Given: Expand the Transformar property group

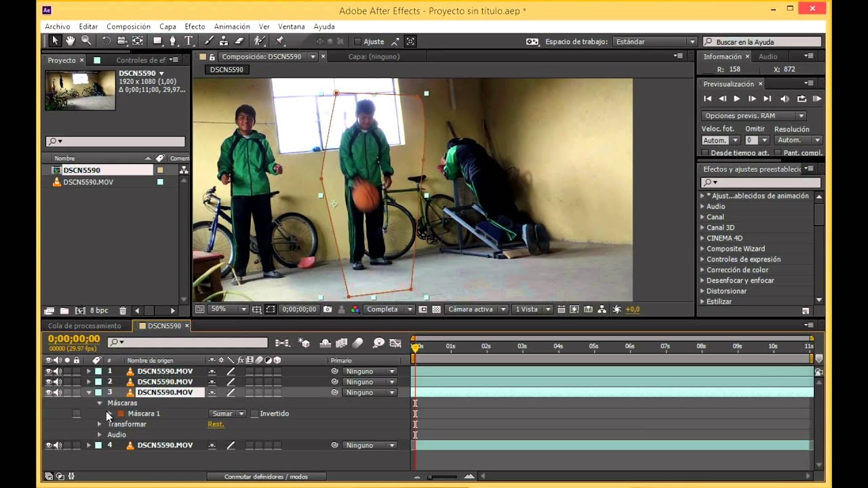Looking at the screenshot, I should pyautogui.click(x=100, y=424).
